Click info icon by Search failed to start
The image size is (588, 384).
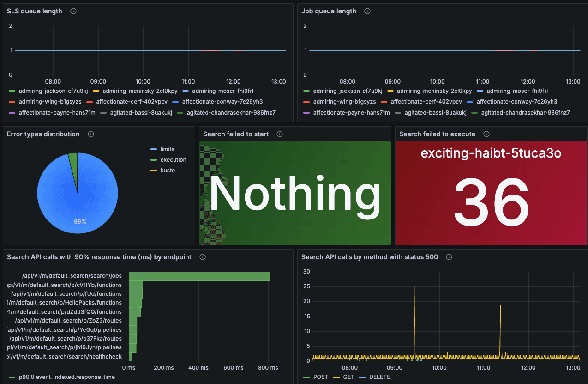click(x=279, y=134)
